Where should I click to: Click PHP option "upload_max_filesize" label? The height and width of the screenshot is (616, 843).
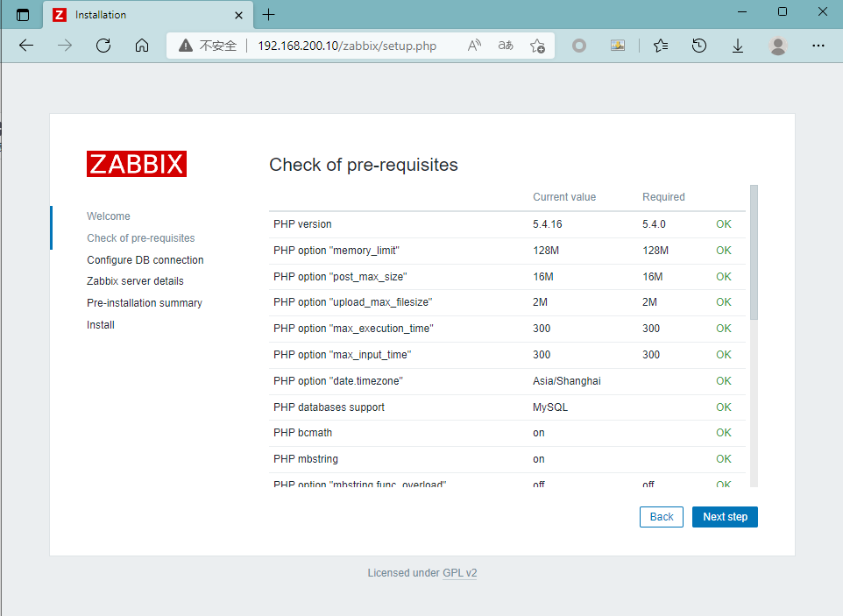(352, 302)
